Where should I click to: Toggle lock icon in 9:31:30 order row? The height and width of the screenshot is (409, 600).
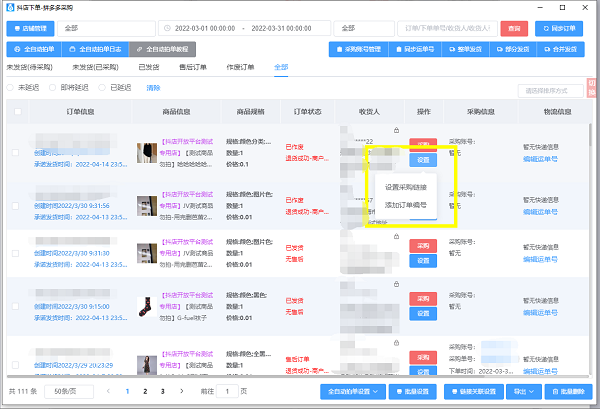point(396,236)
